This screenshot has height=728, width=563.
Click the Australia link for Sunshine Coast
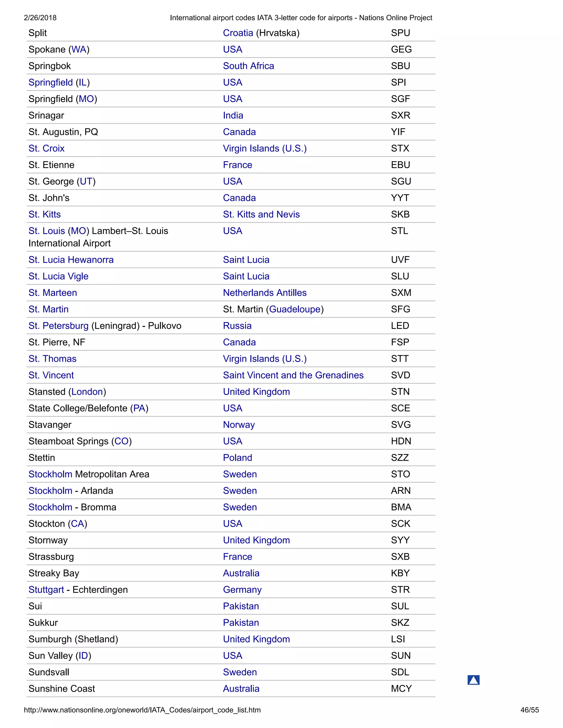coord(241,689)
